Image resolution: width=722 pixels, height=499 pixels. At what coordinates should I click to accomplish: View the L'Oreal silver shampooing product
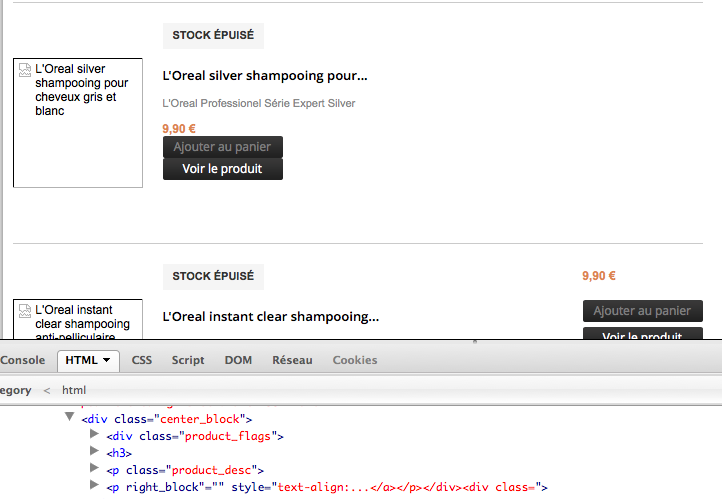click(x=222, y=169)
